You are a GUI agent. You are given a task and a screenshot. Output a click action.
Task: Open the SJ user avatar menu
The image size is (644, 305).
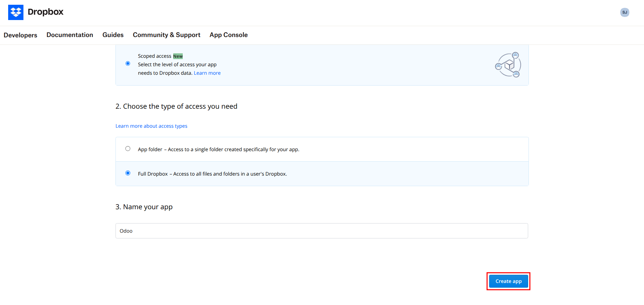pyautogui.click(x=625, y=12)
